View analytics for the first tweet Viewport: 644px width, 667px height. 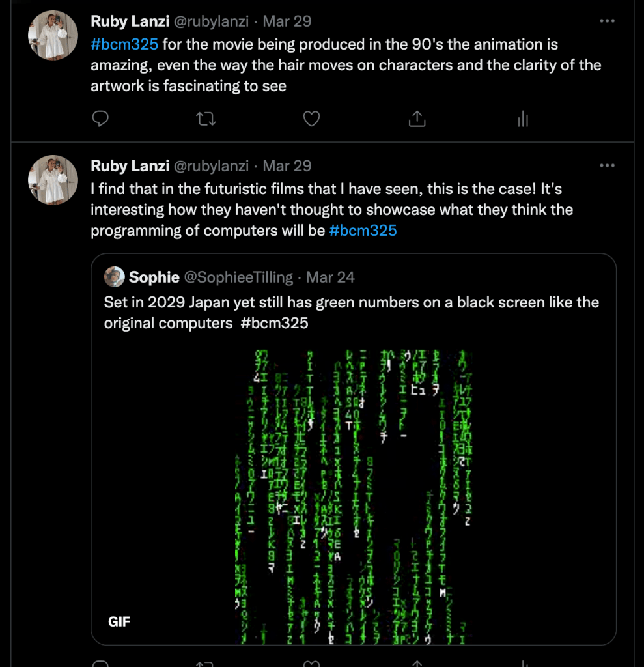pyautogui.click(x=522, y=119)
